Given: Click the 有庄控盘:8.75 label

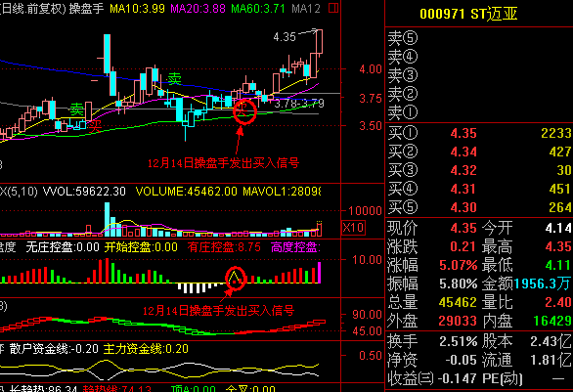Looking at the screenshot, I should [224, 247].
